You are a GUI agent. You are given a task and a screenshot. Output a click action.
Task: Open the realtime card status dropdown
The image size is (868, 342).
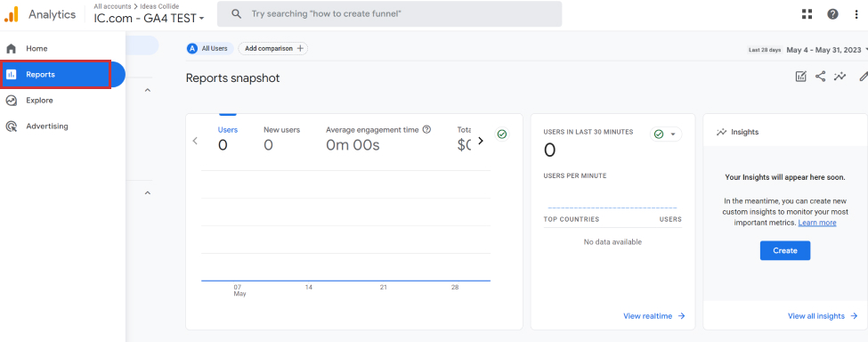coord(666,134)
